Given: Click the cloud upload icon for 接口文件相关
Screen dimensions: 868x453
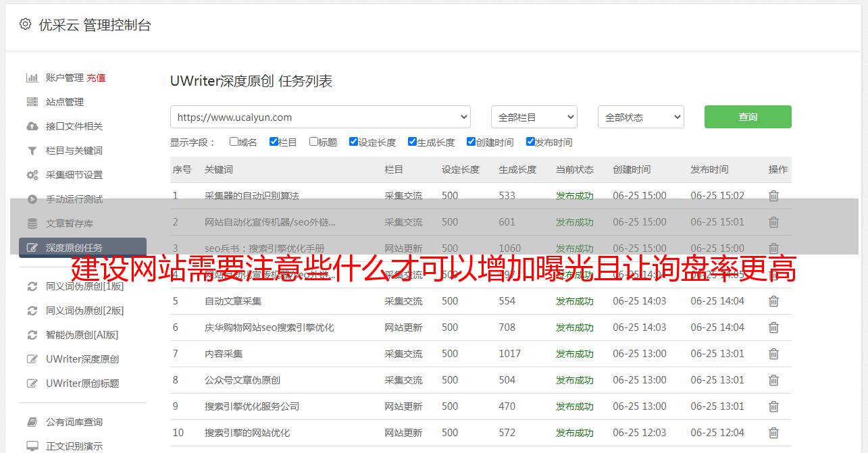Looking at the screenshot, I should 32,126.
